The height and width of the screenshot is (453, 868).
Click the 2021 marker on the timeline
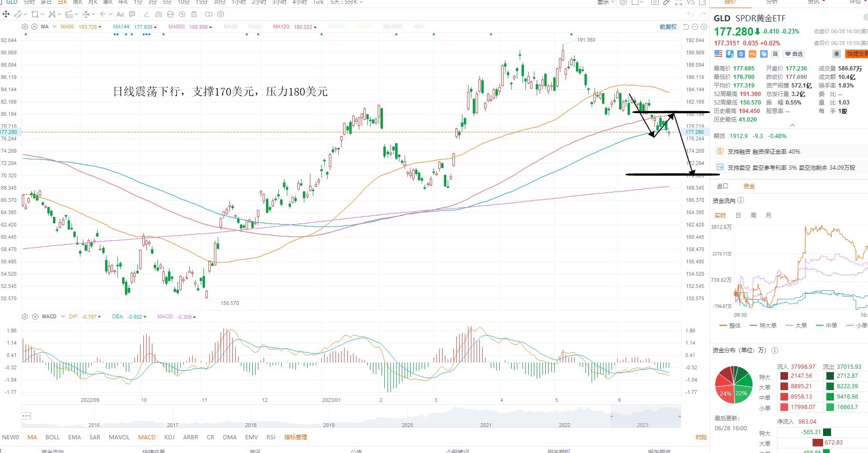486,425
